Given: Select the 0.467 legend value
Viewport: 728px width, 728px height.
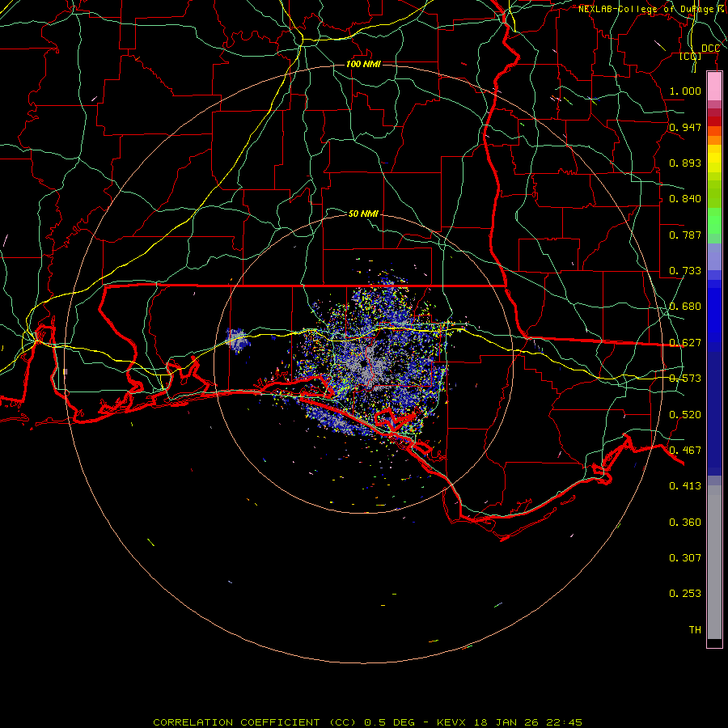Looking at the screenshot, I should click(685, 451).
